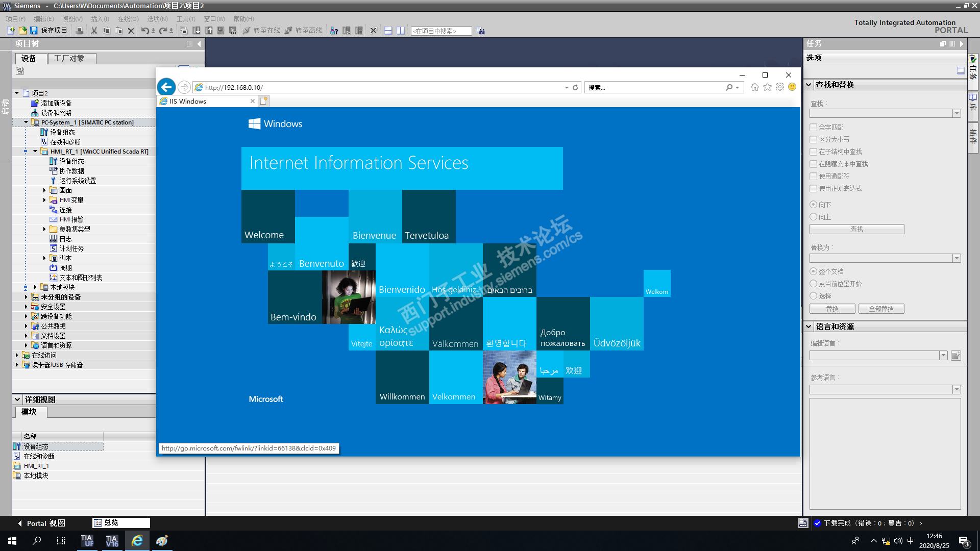980x551 pixels.
Task: Click the browser home icon
Action: coord(754,87)
